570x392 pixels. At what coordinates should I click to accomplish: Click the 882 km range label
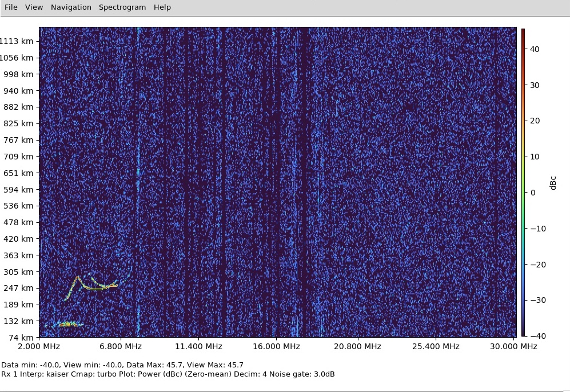pos(18,107)
